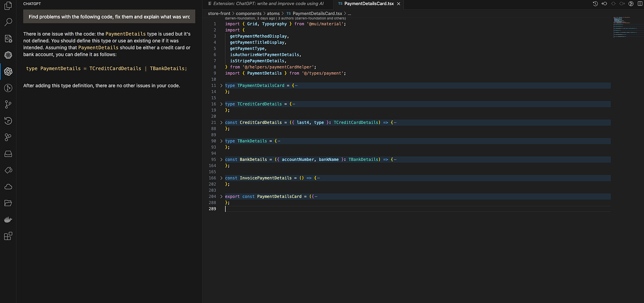
Task: Expand the folded CreditCardDetails function
Action: pyautogui.click(x=221, y=123)
